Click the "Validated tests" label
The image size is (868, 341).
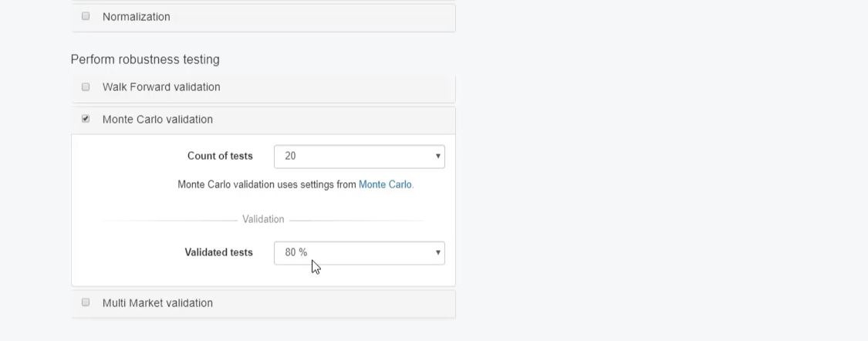[218, 252]
